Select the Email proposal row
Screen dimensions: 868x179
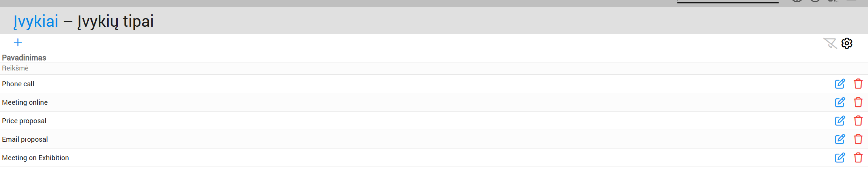(x=25, y=139)
